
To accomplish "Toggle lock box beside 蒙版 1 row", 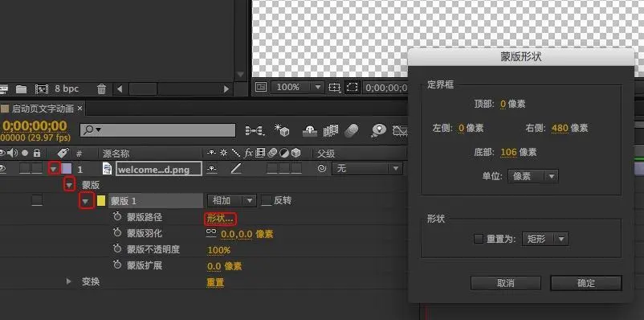I will (x=37, y=201).
